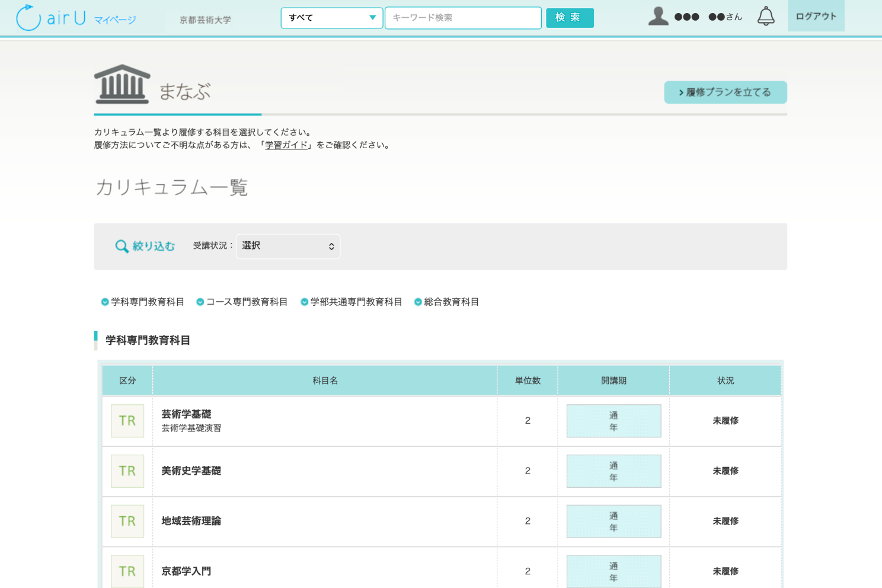882x588 pixels.
Task: Click 通年 box in 美術史学基礎 row
Action: [613, 471]
